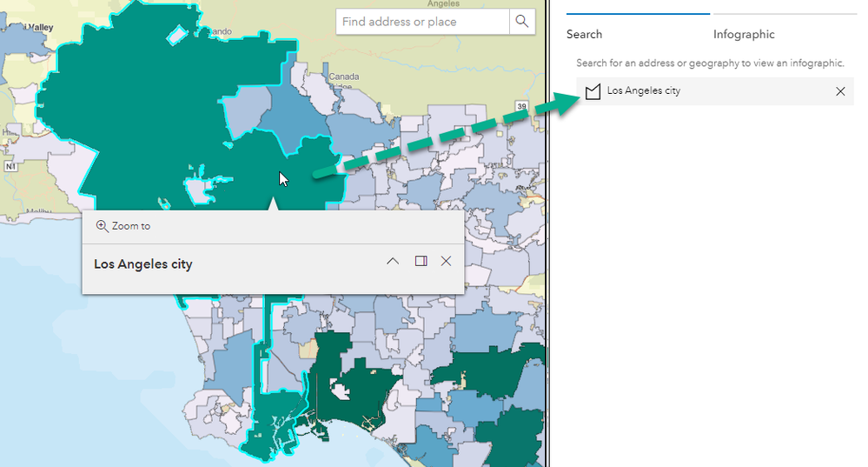Click Zoom to in the popup
This screenshot has height=467, width=868.
123,226
